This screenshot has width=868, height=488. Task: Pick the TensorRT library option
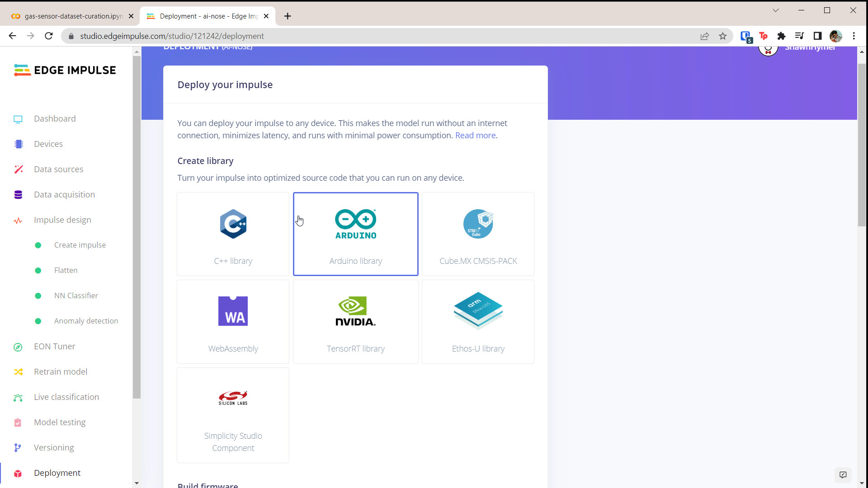(x=355, y=321)
